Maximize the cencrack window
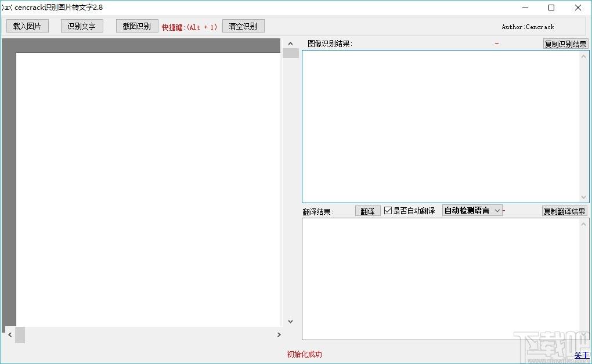Viewport: 592px width, 364px height. point(551,8)
